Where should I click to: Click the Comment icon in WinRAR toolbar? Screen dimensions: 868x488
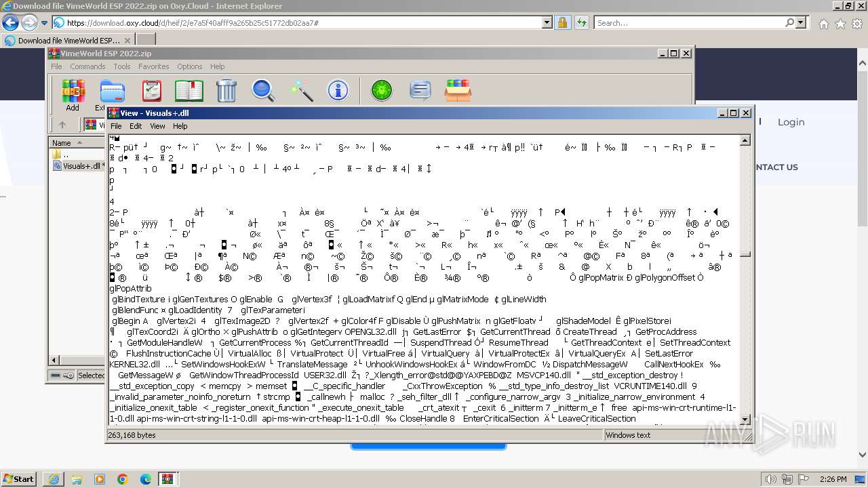coord(420,90)
